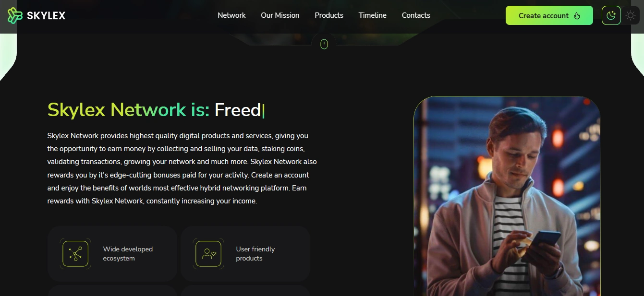Click the mouse scroll-down indicator icon

[324, 44]
